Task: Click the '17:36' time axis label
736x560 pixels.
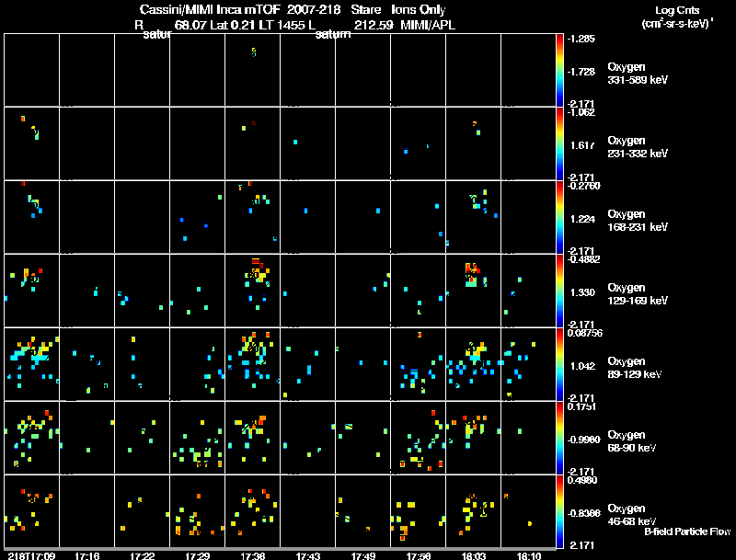Action: pos(252,555)
